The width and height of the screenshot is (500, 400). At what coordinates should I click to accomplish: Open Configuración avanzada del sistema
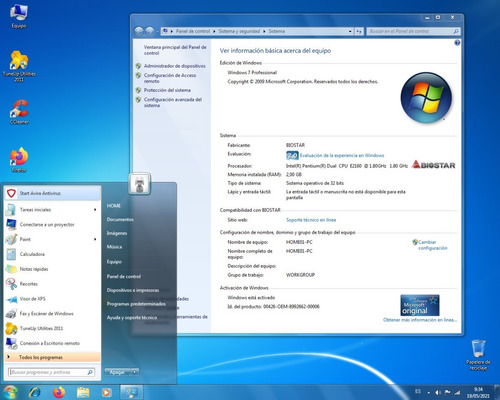point(173,102)
